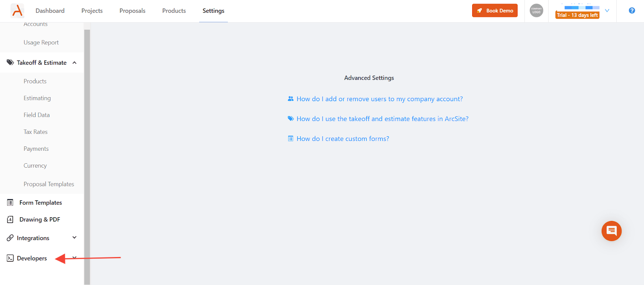Expand the Integrations section chevron
644x285 pixels.
pos(74,237)
